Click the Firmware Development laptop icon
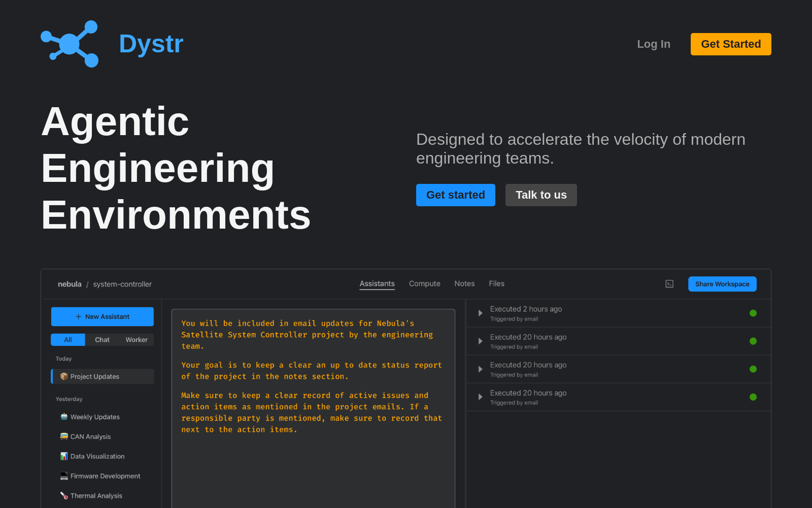The width and height of the screenshot is (812, 508). click(x=64, y=476)
